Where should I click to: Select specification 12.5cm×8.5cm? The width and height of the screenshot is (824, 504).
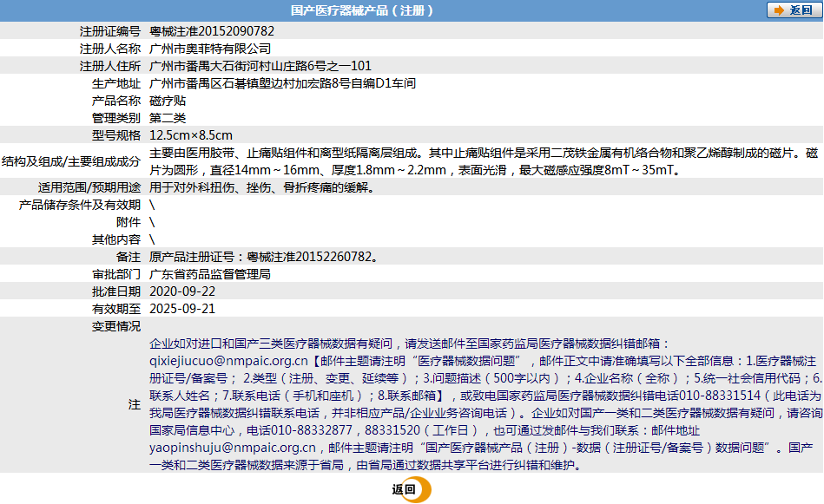pos(191,135)
